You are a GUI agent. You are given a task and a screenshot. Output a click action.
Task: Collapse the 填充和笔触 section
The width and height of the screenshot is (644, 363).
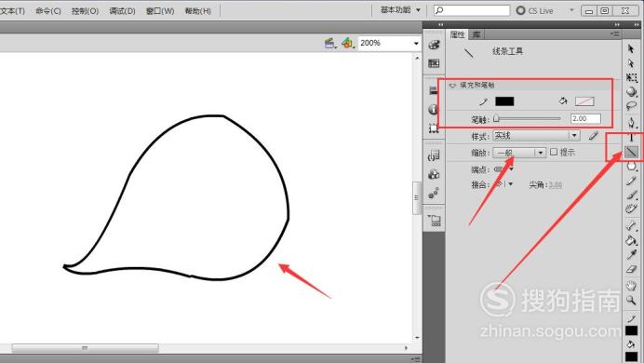pos(452,86)
